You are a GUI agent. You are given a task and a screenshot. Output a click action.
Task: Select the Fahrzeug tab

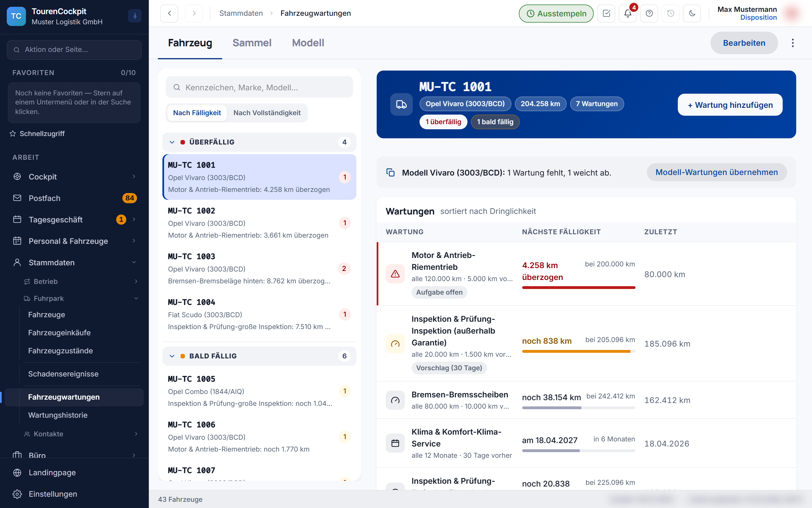(190, 43)
